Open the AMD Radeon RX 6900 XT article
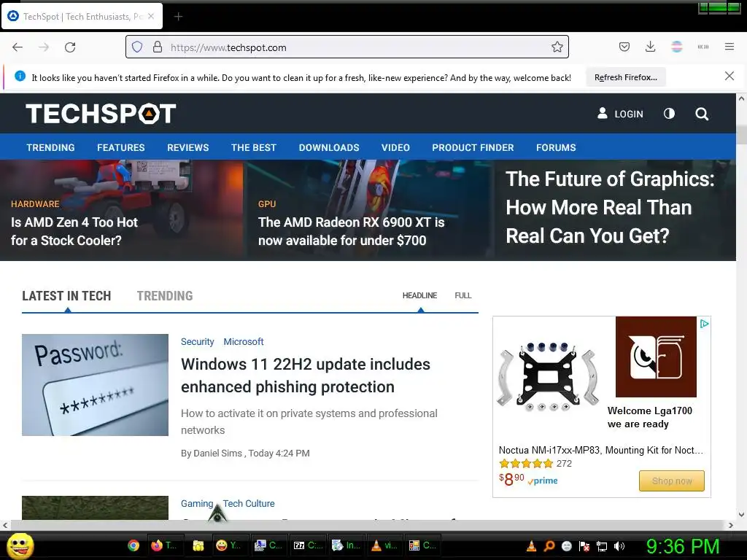The height and width of the screenshot is (560, 747). pyautogui.click(x=351, y=231)
